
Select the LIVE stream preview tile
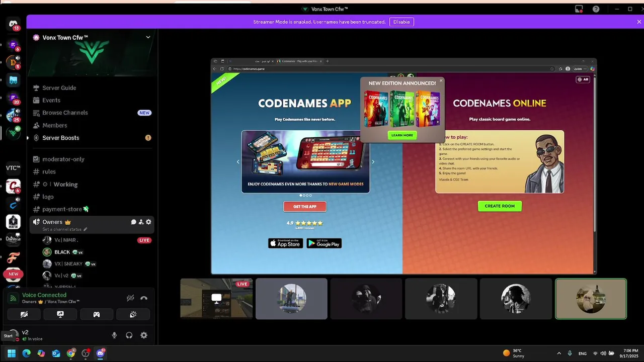point(216,299)
